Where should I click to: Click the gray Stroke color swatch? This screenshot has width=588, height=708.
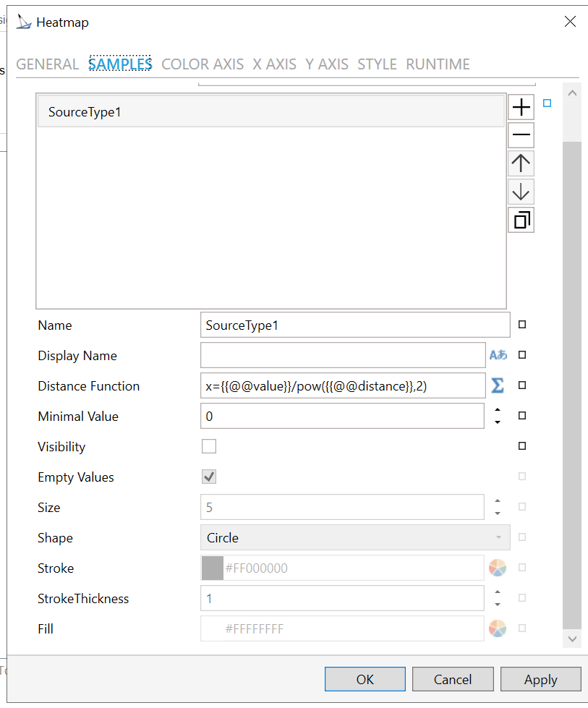pos(212,568)
